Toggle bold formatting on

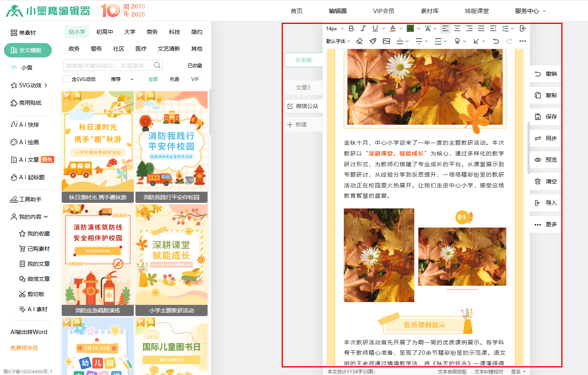(351, 28)
